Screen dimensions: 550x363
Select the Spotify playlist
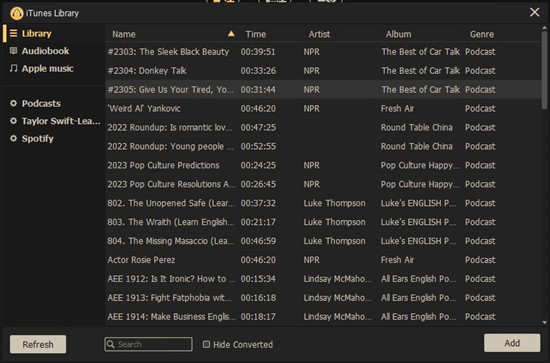pyautogui.click(x=54, y=139)
